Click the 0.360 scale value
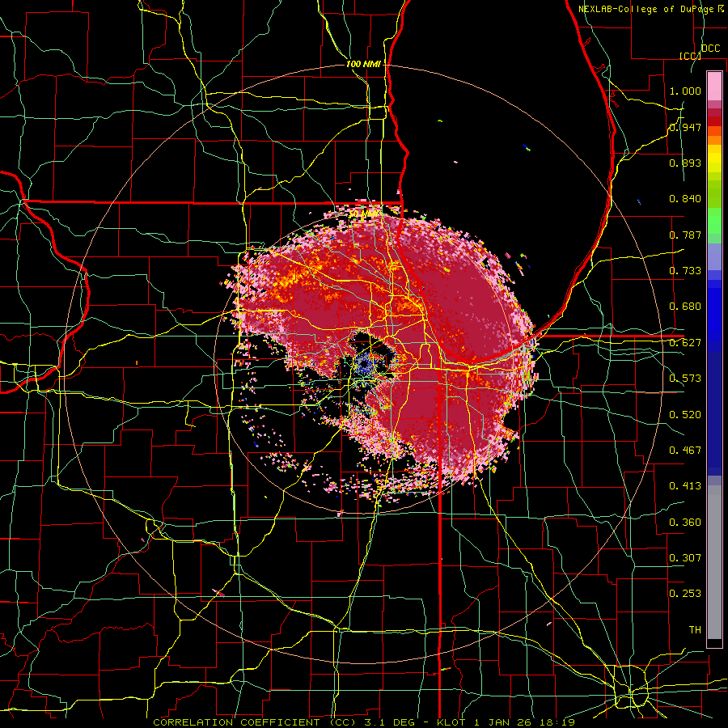Screen dimensions: 728x728 click(685, 523)
